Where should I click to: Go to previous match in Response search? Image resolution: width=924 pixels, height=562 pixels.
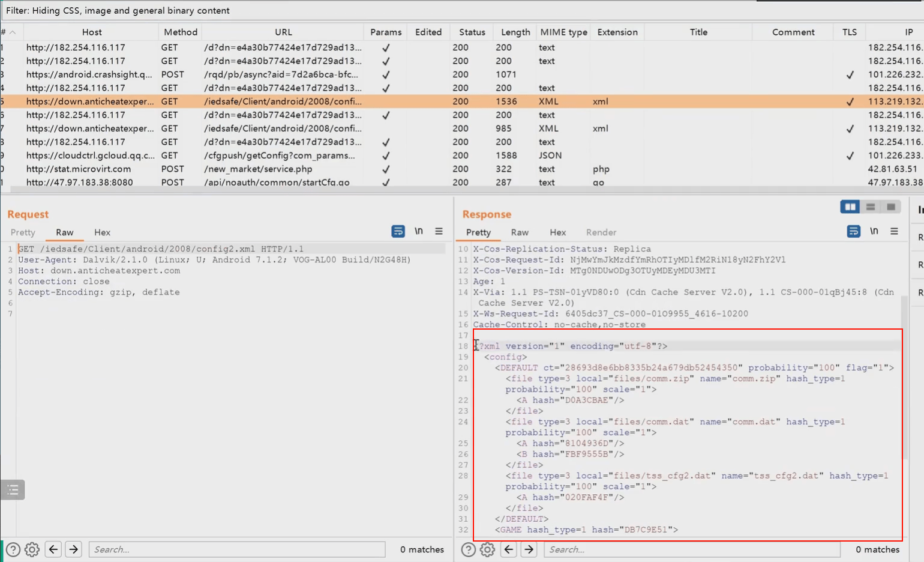tap(509, 549)
